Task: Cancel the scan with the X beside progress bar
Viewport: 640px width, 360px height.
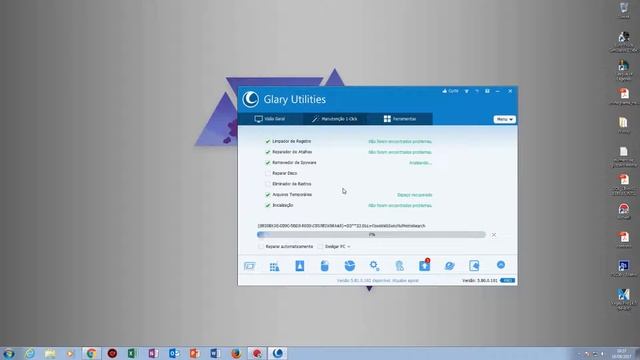Action: click(x=493, y=235)
